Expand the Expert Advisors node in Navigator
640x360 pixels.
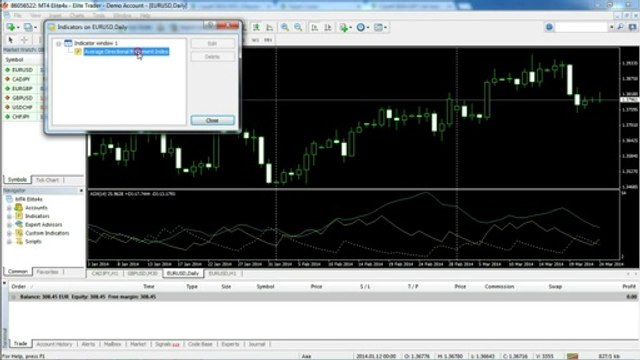click(x=9, y=225)
